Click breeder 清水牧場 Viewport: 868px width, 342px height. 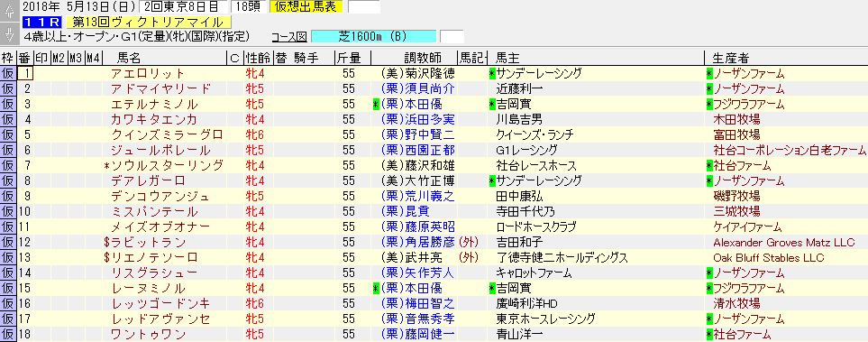736,303
